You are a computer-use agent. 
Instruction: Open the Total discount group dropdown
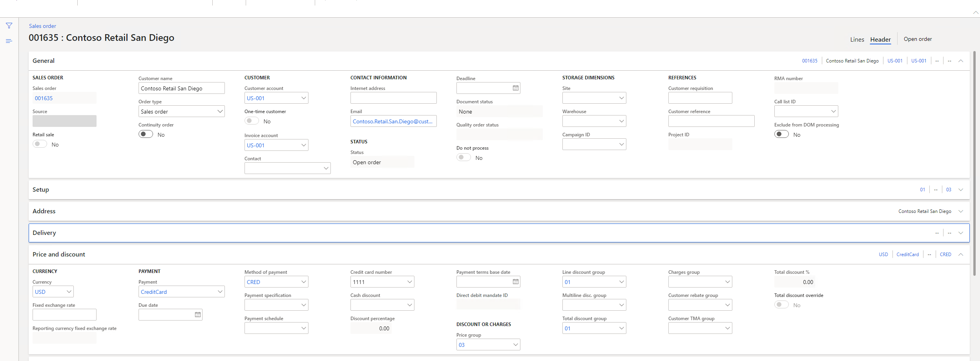pos(621,328)
